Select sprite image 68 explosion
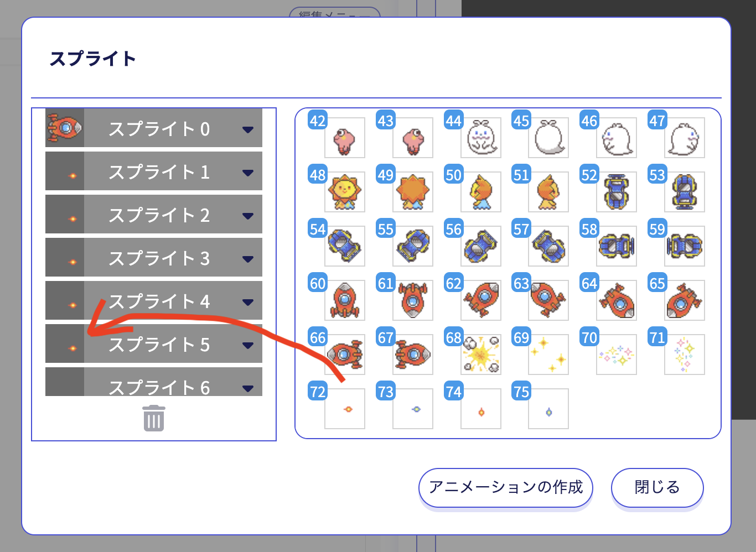 click(481, 355)
